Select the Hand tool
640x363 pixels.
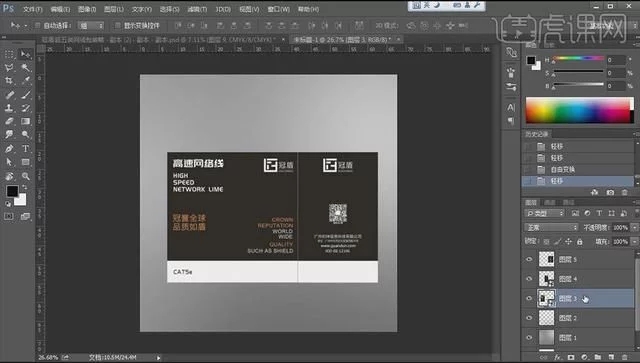click(9, 176)
